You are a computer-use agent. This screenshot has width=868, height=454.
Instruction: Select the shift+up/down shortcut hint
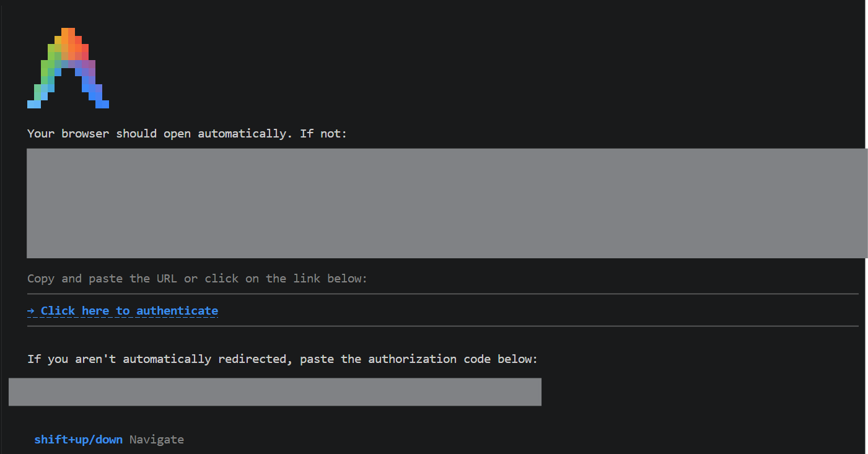click(79, 440)
